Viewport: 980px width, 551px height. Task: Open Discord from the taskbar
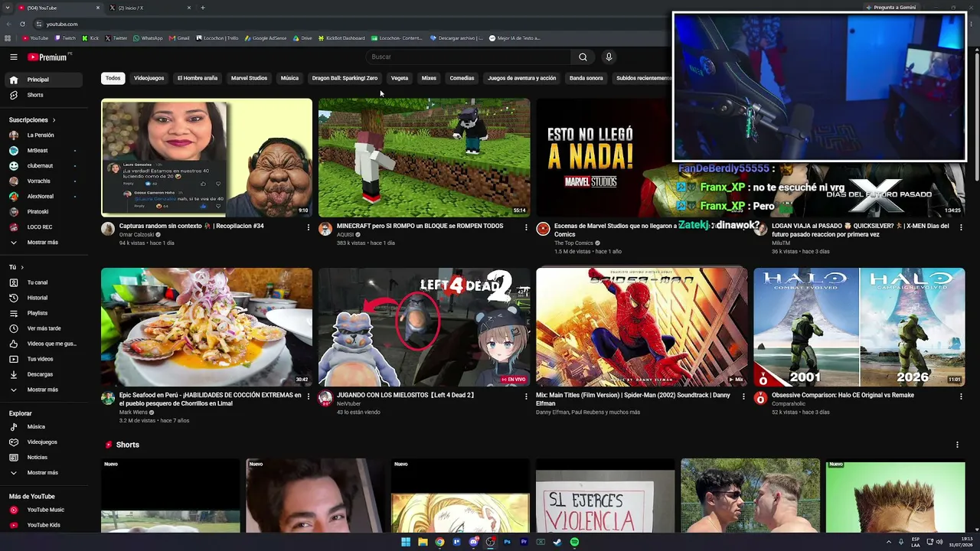[473, 542]
